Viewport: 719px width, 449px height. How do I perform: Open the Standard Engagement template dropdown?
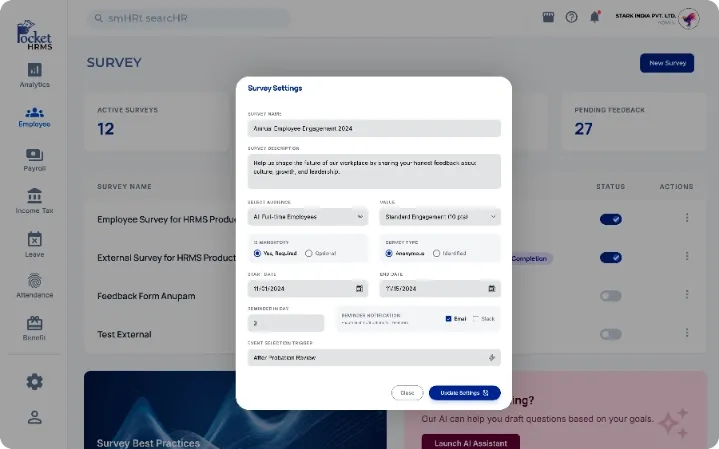pos(440,216)
